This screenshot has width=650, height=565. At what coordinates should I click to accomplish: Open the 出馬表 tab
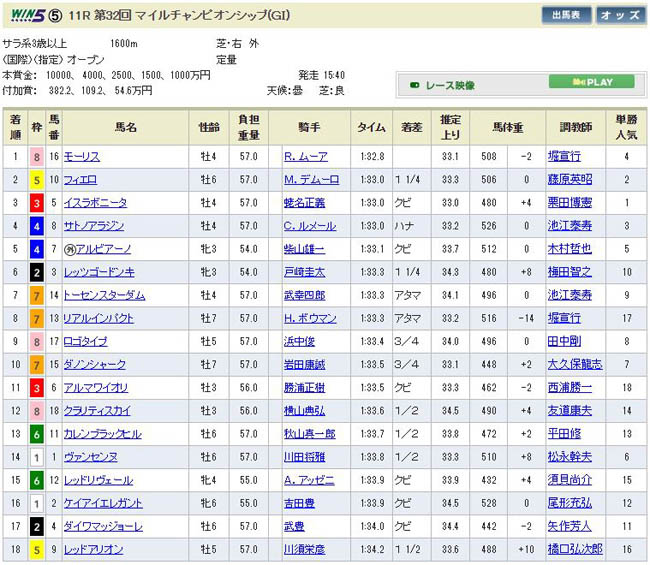point(567,15)
